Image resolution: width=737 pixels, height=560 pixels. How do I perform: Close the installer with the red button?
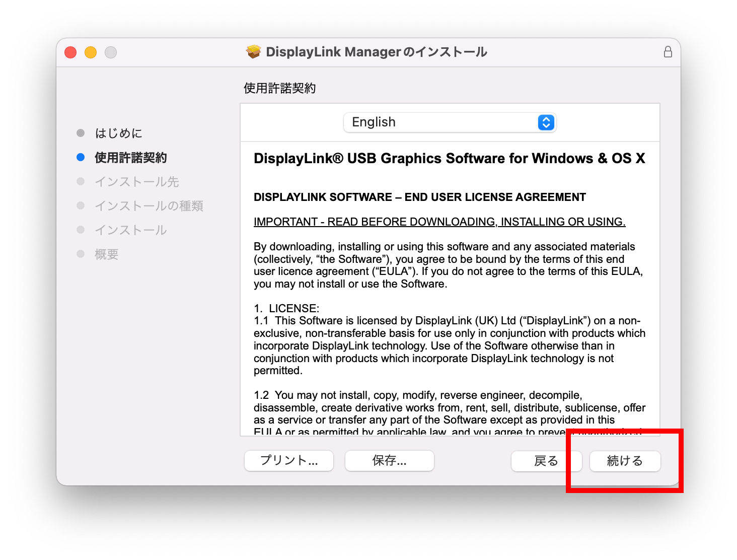[x=70, y=52]
